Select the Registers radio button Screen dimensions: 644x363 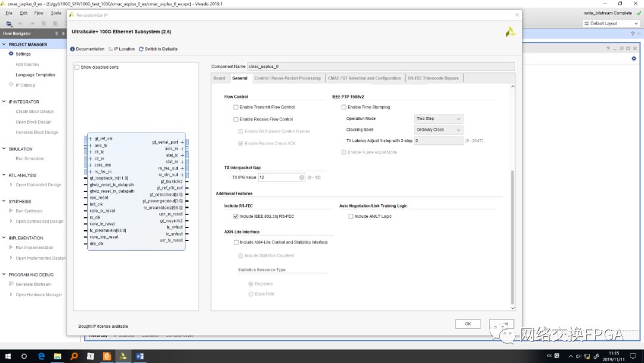250,284
